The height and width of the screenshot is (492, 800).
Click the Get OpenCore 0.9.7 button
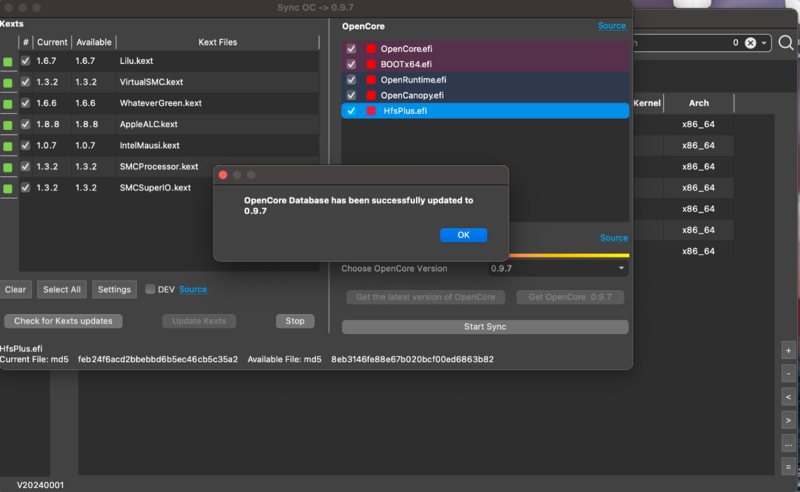coord(570,297)
